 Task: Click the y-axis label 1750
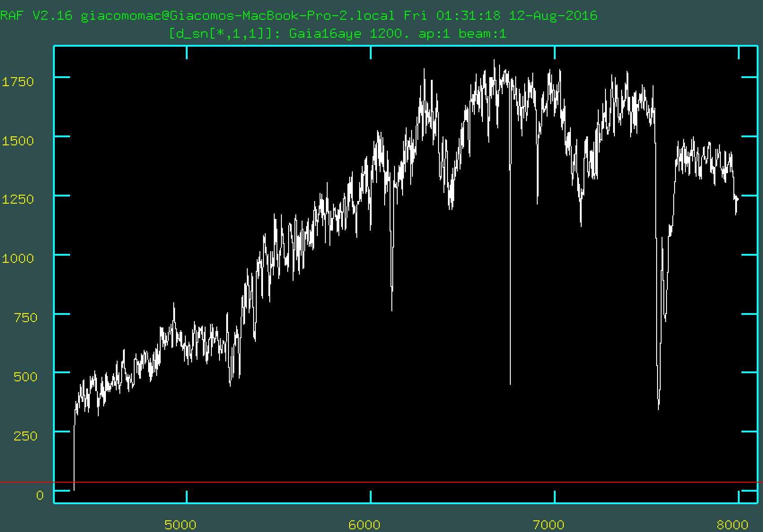18,82
